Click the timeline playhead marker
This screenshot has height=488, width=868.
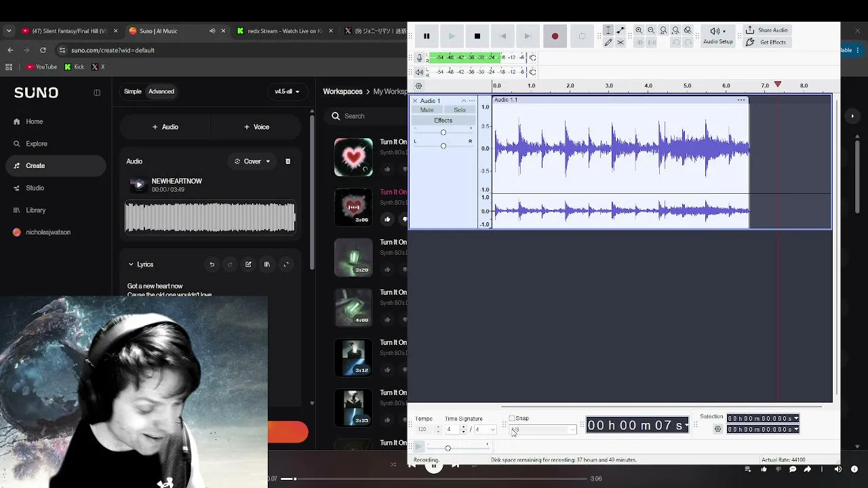(x=778, y=85)
